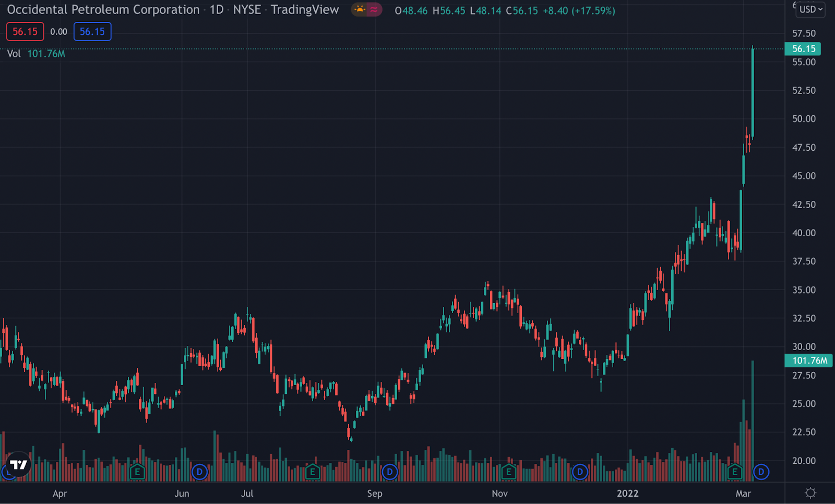The width and height of the screenshot is (835, 504).
Task: Click the red 56.15 sell price button
Action: (25, 32)
